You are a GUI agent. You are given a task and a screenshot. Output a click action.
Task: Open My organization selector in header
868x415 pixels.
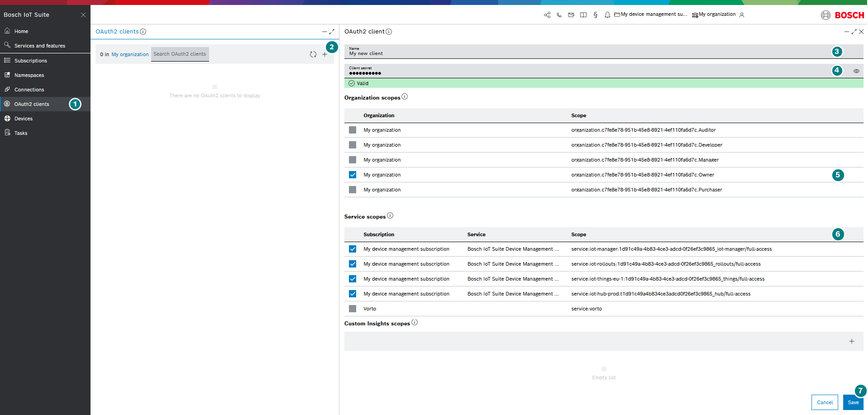point(714,14)
